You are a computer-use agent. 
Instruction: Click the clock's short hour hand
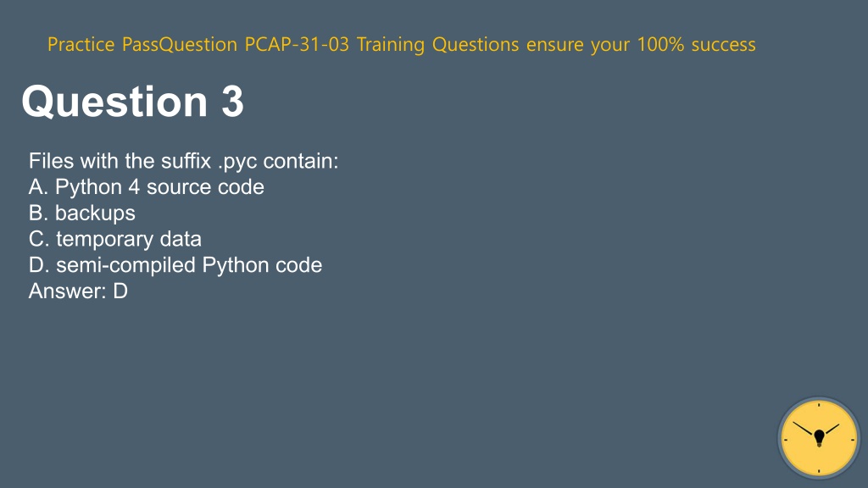tap(832, 429)
